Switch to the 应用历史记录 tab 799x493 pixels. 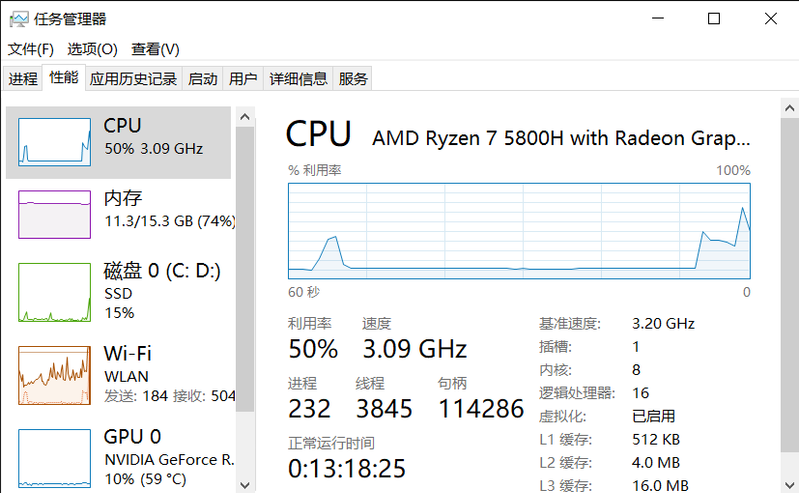(x=133, y=79)
